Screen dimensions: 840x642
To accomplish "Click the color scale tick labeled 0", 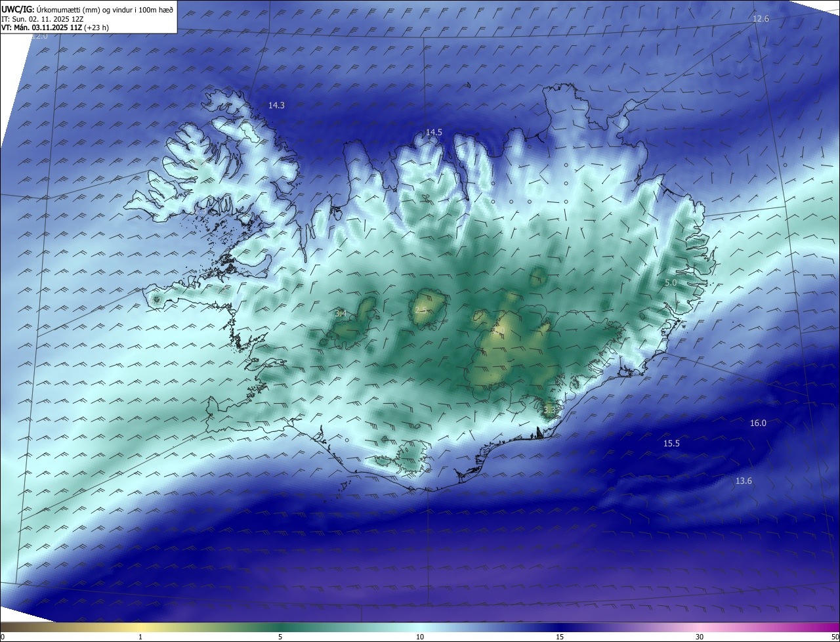I will (3, 637).
